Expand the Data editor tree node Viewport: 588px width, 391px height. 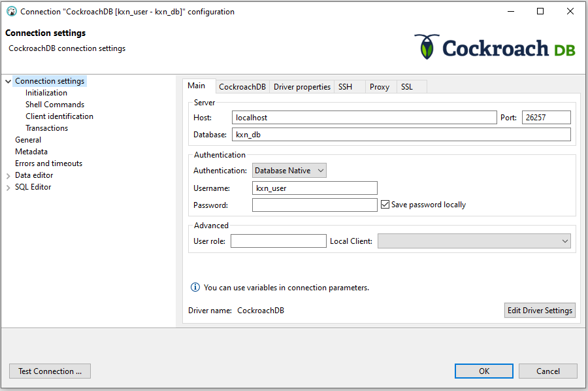(x=8, y=176)
